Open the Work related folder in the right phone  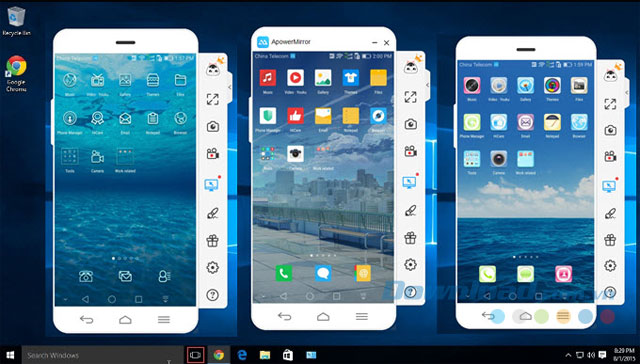tap(525, 159)
